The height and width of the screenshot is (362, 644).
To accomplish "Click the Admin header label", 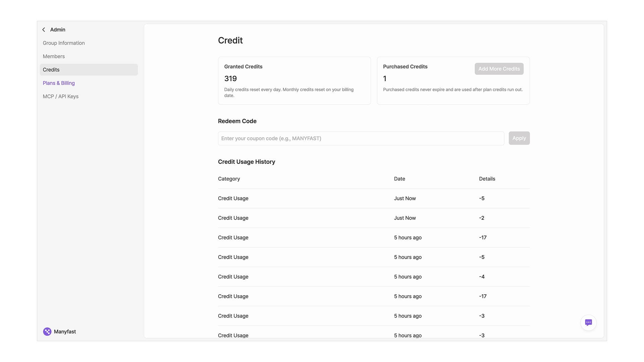I will click(x=58, y=30).
